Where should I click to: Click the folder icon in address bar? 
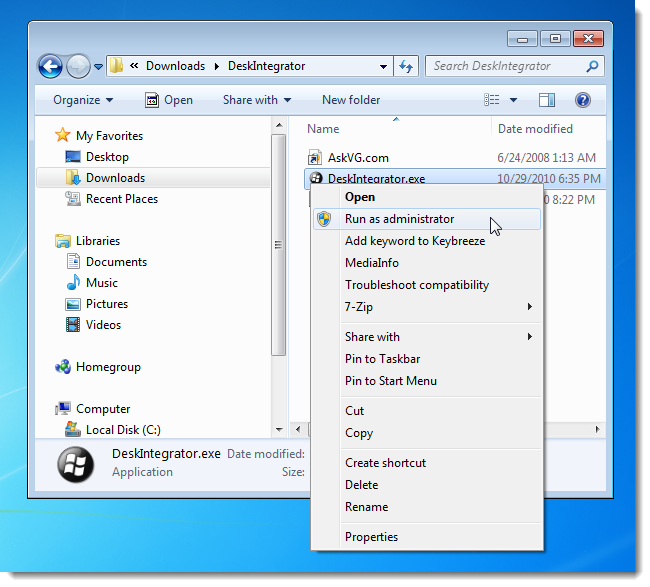point(116,65)
